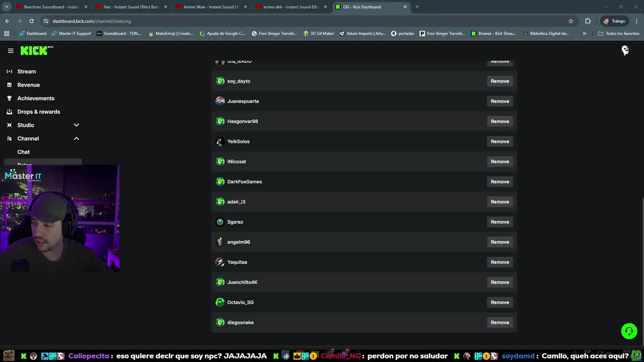Open the Chrome apps grid icon

pyautogui.click(x=7, y=34)
